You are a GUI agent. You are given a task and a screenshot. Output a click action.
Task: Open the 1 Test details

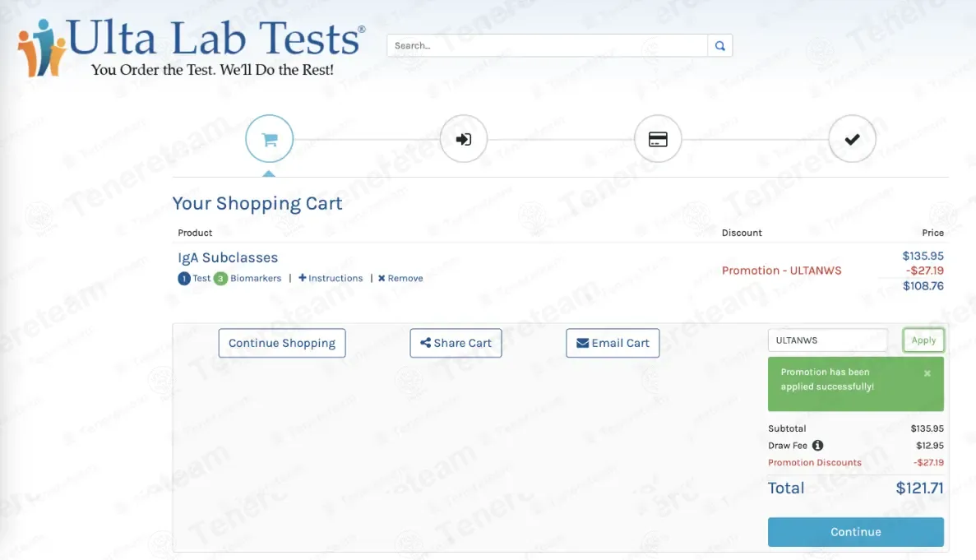tap(195, 279)
